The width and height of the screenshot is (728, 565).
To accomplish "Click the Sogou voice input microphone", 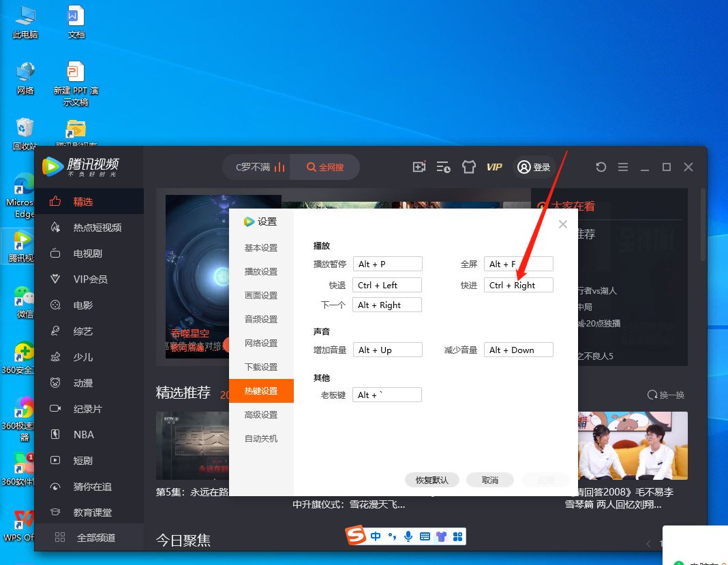I will 408,536.
